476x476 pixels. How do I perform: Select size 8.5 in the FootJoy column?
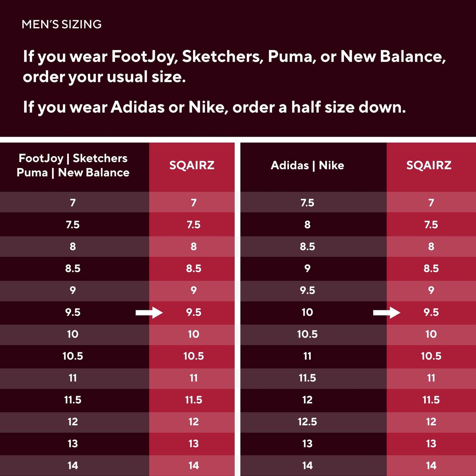click(x=73, y=268)
